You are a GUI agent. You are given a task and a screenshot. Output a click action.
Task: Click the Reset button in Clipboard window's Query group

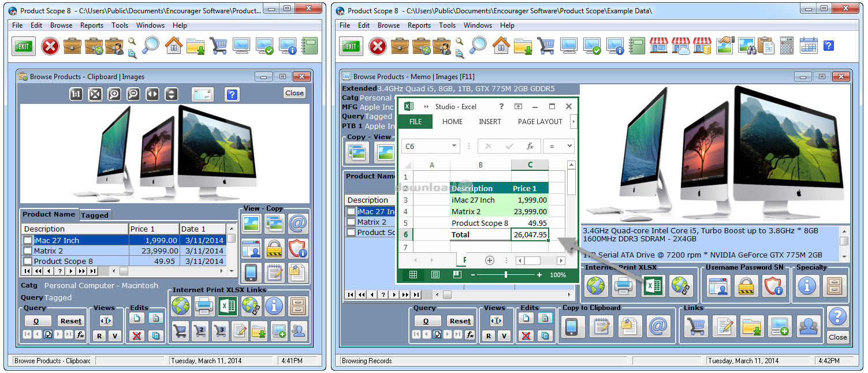click(x=71, y=321)
